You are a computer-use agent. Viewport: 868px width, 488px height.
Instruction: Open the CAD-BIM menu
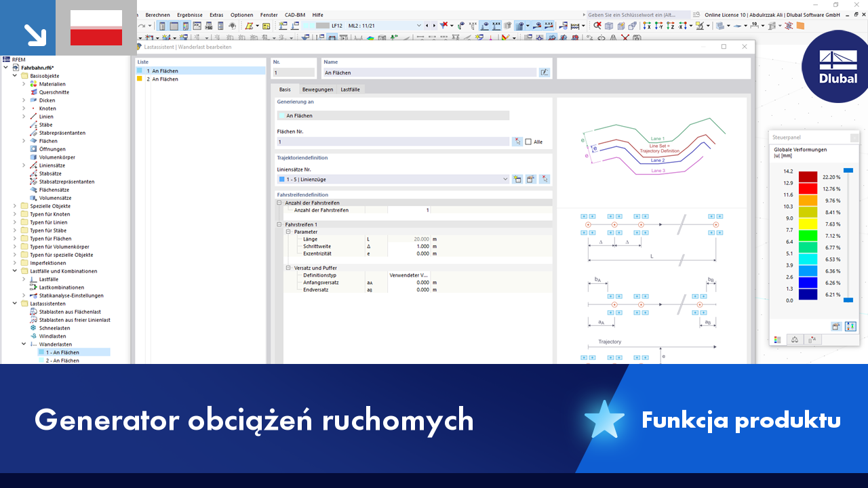(x=295, y=15)
